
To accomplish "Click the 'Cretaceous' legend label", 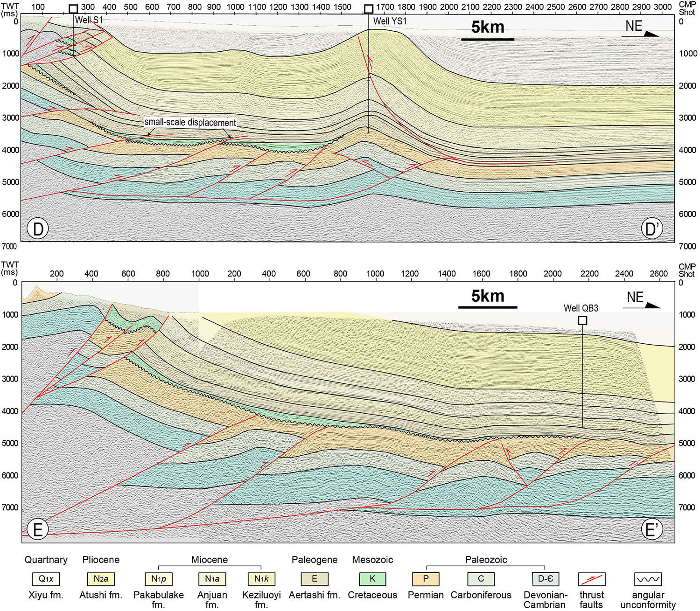I will click(372, 595).
